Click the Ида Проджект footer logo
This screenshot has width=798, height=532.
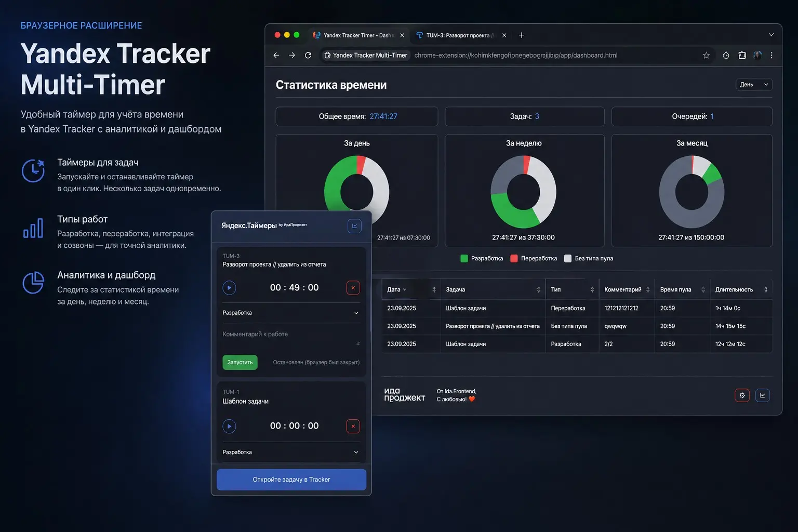pyautogui.click(x=404, y=395)
